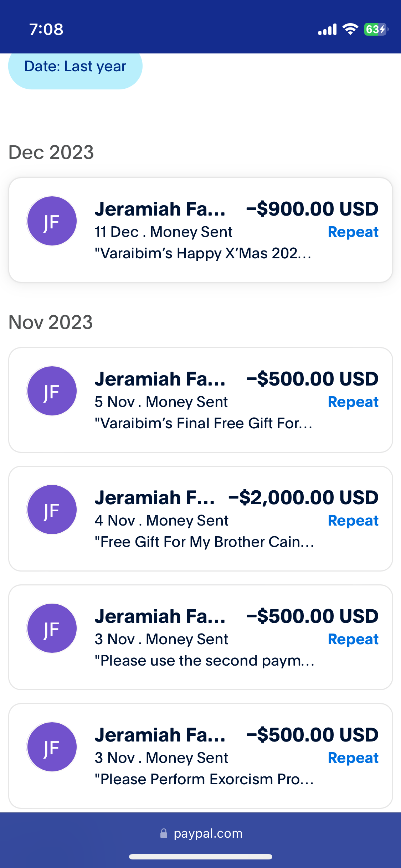401x868 pixels.
Task: Repeat the 'Please use the second paym...' payment
Action: [353, 639]
